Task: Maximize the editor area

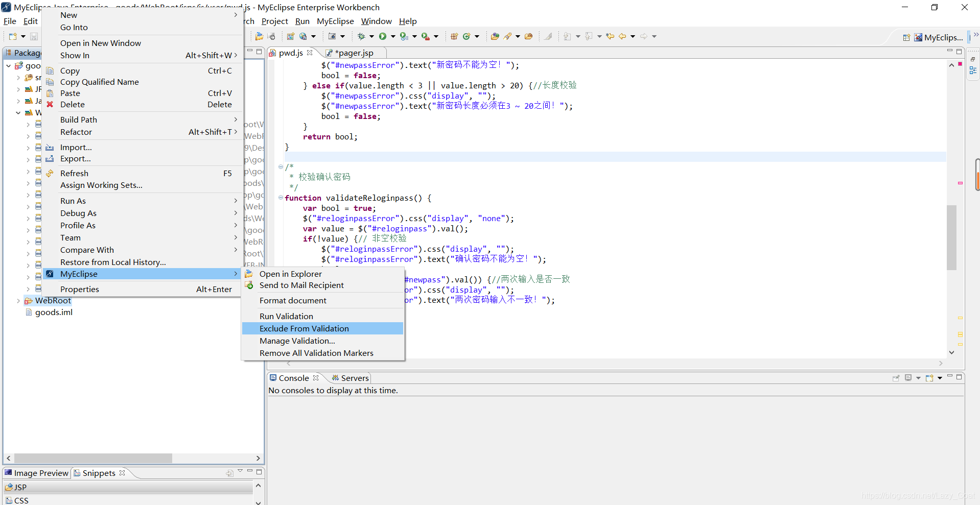Action: (x=959, y=51)
